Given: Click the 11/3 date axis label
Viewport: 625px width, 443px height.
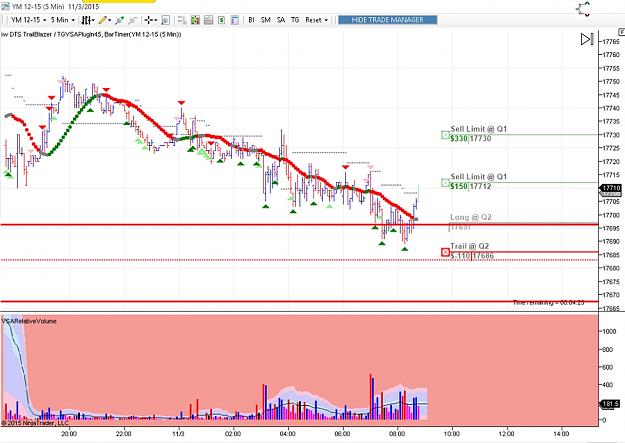Looking at the screenshot, I should pos(178,433).
